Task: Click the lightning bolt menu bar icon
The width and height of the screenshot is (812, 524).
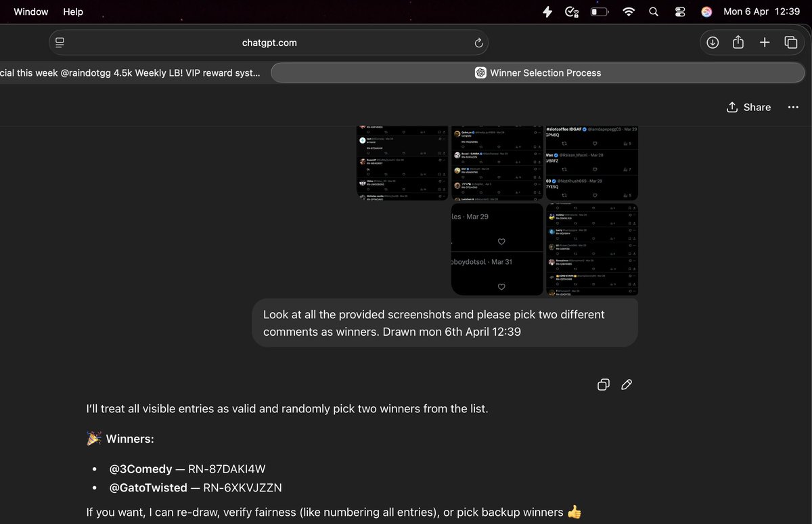Action: click(547, 12)
